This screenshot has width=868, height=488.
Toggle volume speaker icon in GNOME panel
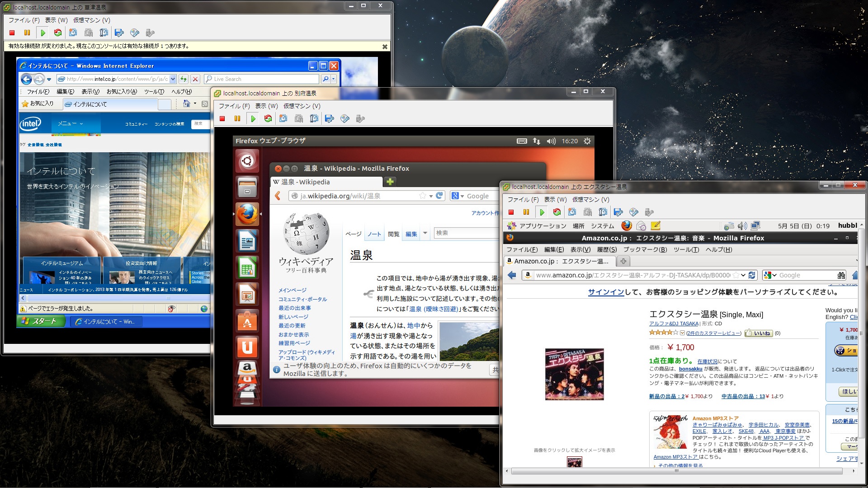pyautogui.click(x=742, y=226)
